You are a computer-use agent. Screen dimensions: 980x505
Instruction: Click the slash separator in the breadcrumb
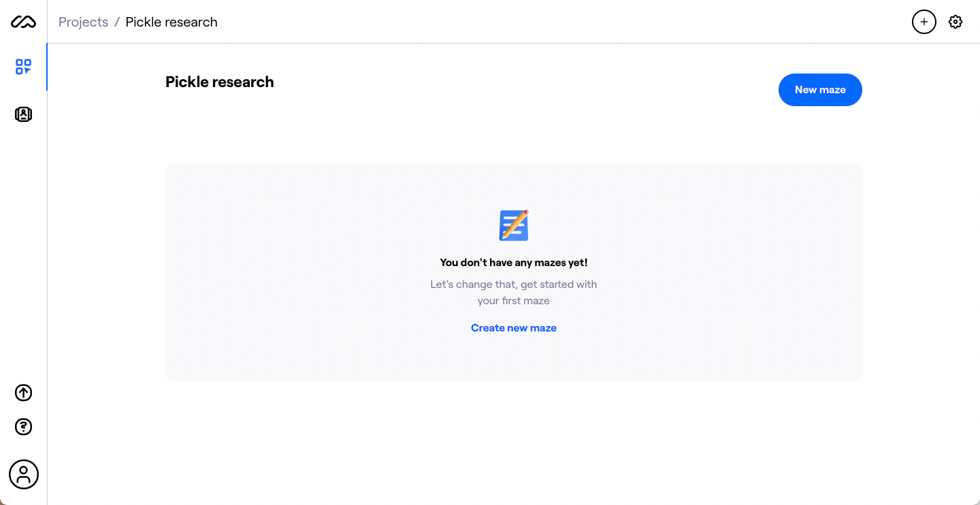(117, 22)
